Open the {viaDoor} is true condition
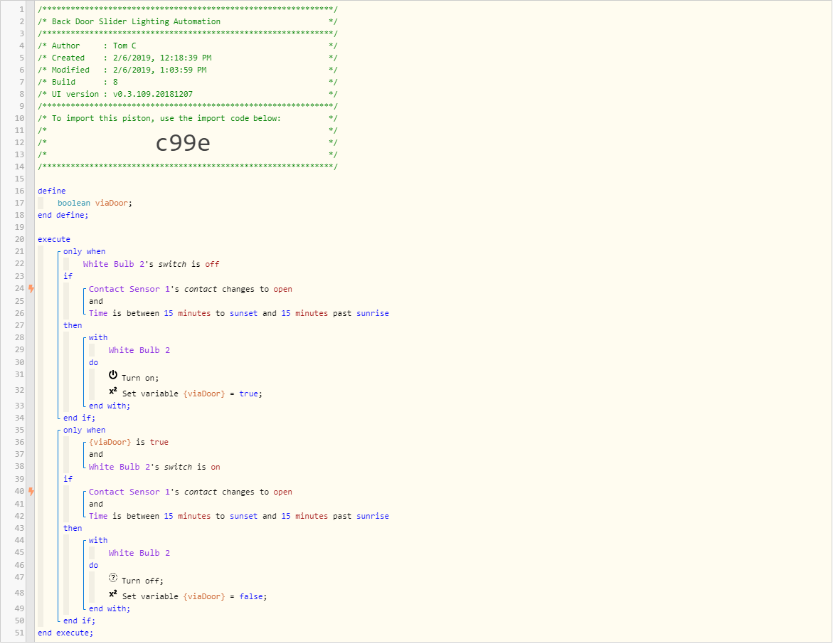 click(x=128, y=442)
